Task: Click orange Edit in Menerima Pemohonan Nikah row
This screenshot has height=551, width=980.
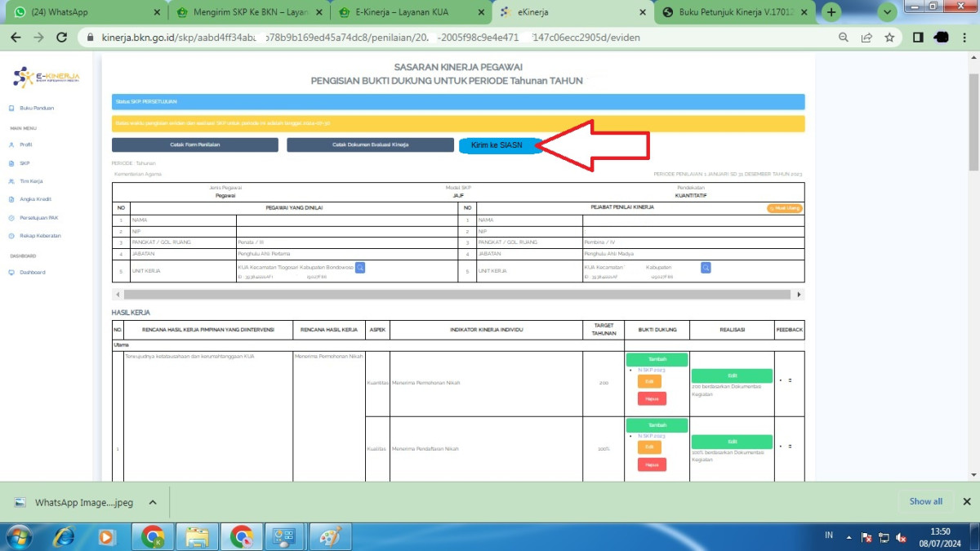Action: (x=649, y=381)
